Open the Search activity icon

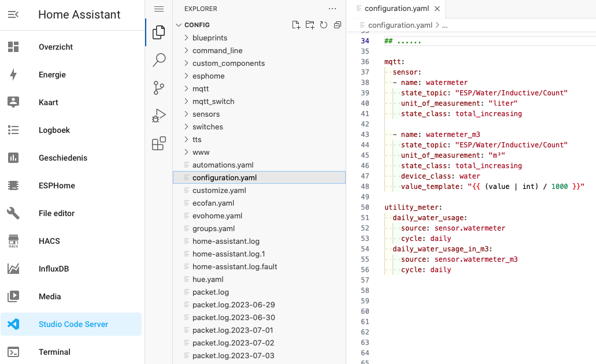coord(159,60)
